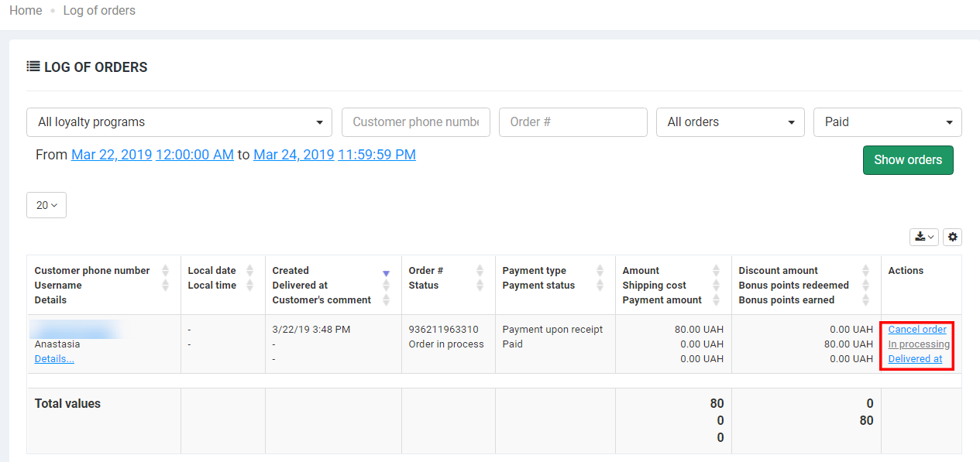The height and width of the screenshot is (462, 980).
Task: Click Created column sort indicator
Action: (387, 273)
